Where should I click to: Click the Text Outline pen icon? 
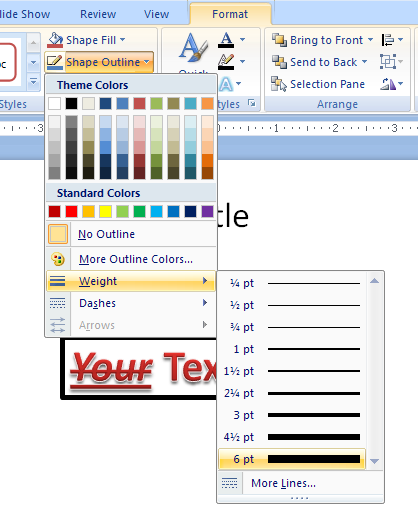226,62
